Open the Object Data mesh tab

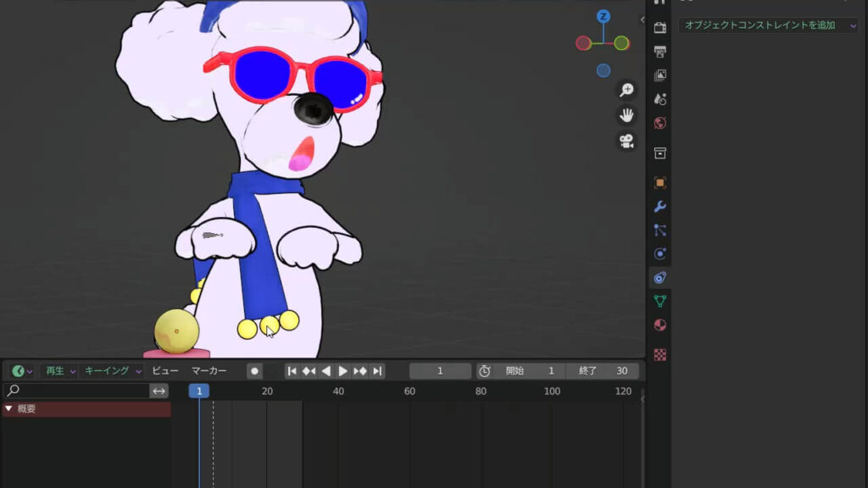pyautogui.click(x=659, y=302)
